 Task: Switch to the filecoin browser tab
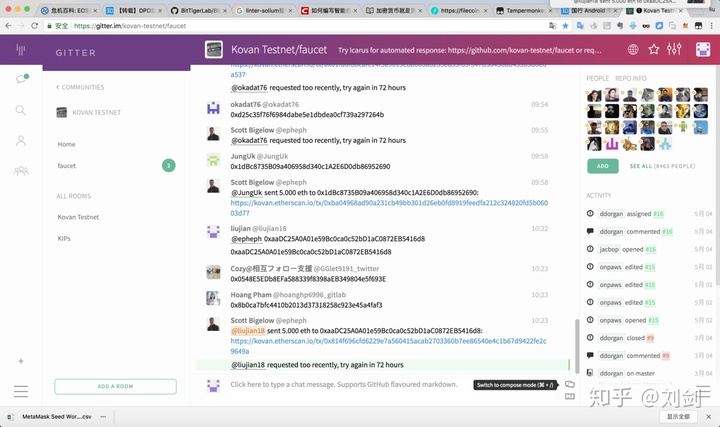(460, 10)
